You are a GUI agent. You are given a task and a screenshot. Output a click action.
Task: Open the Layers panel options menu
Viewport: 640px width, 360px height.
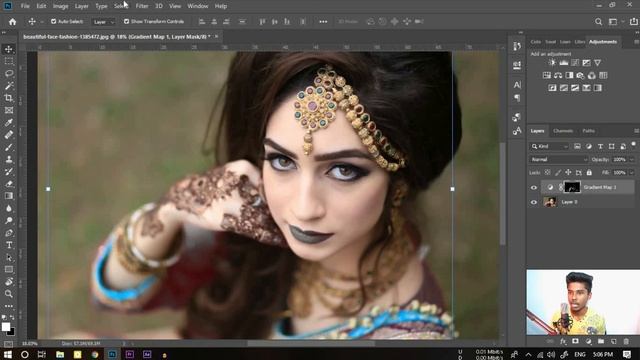636,131
